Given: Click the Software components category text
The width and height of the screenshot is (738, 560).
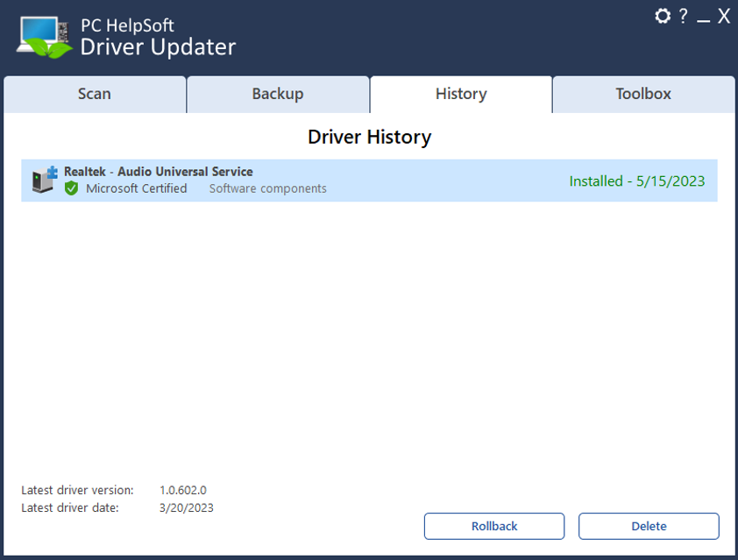Looking at the screenshot, I should pyautogui.click(x=268, y=188).
